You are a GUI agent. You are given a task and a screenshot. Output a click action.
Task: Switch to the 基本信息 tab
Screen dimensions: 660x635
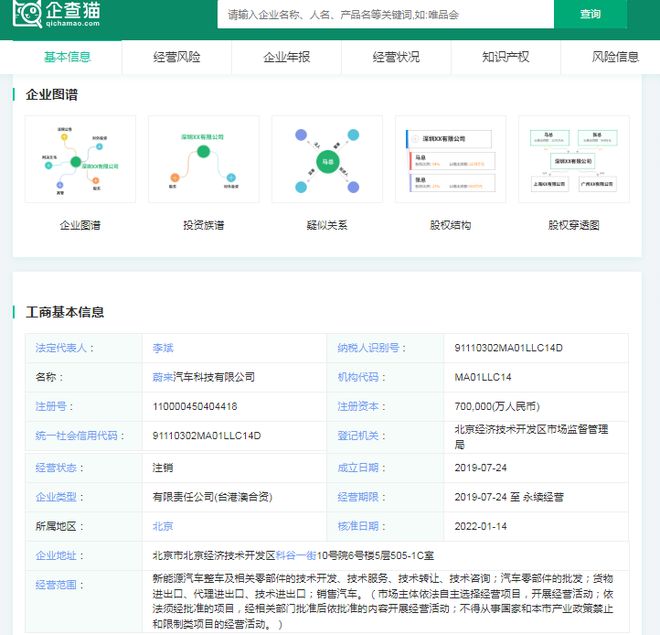[67, 57]
